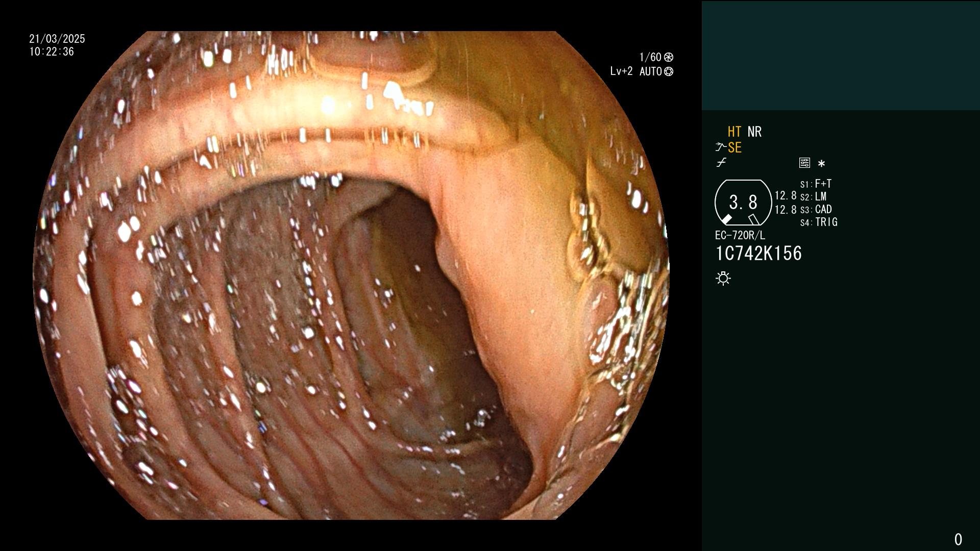Click the AUTO iris text
The height and width of the screenshot is (551, 980).
(651, 71)
